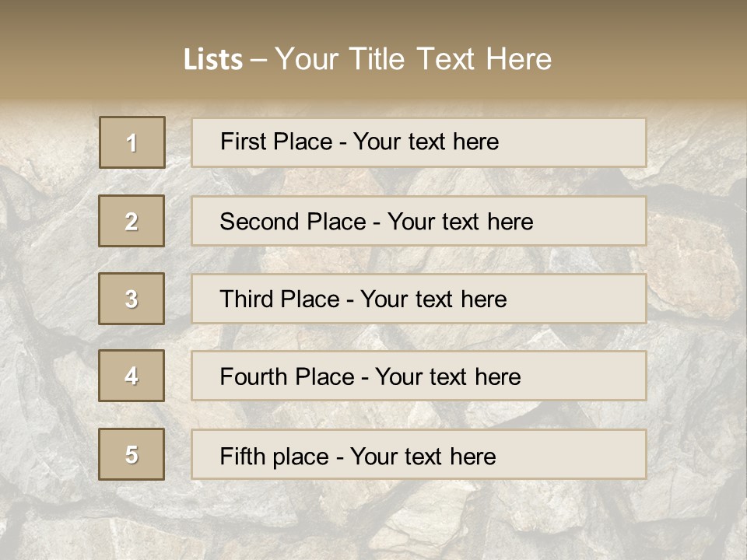Click "Your text here" in the Fourth Place row

[447, 377]
